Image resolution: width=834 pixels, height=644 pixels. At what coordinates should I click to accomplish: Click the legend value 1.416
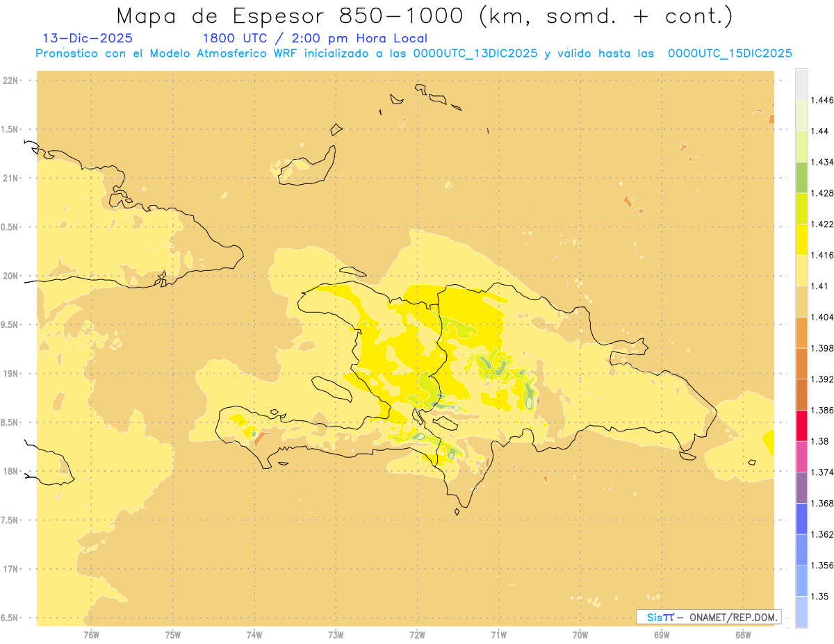pyautogui.click(x=824, y=255)
